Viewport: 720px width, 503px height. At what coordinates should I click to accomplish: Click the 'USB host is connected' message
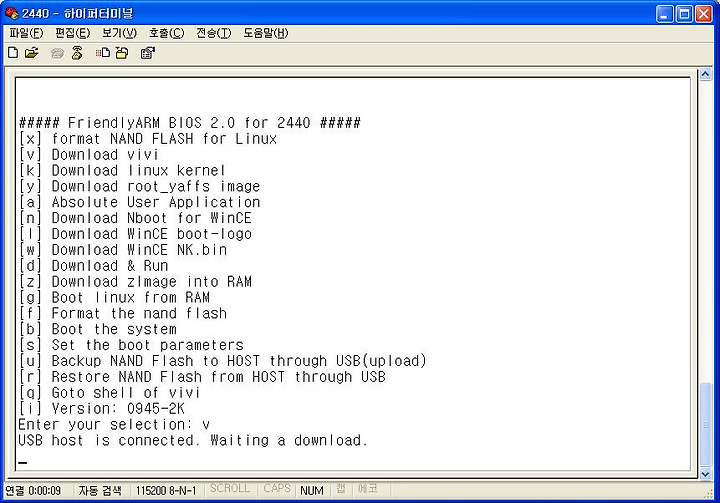pos(193,441)
